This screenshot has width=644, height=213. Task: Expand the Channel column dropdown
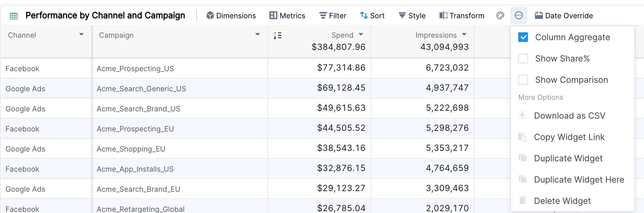tap(81, 35)
